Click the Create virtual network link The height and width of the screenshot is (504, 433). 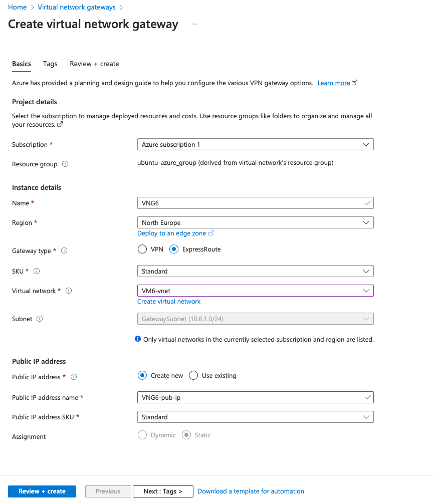tap(169, 301)
